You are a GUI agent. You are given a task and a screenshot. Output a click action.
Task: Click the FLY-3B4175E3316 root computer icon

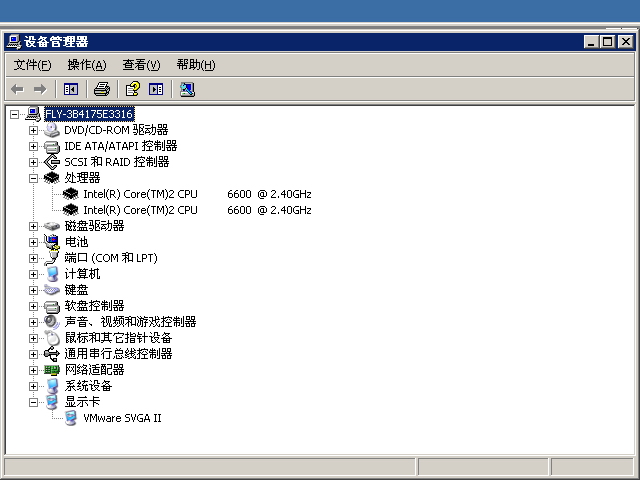(33, 114)
